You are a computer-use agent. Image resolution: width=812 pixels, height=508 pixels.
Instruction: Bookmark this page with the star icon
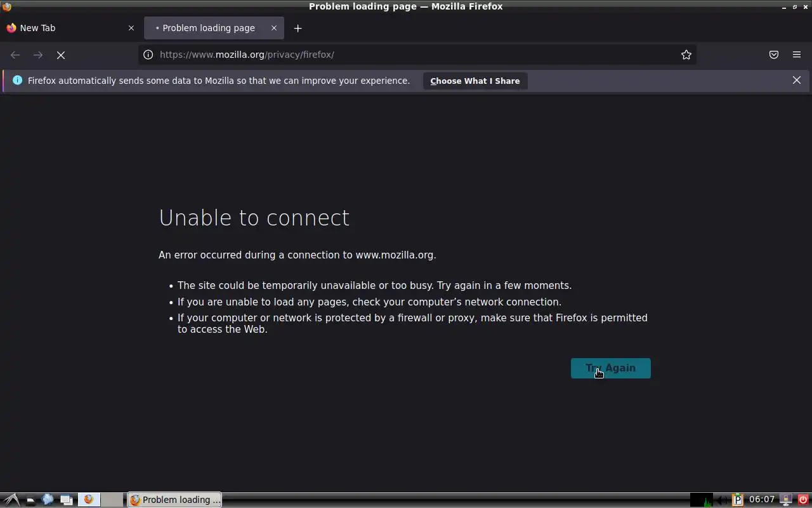pyautogui.click(x=686, y=55)
